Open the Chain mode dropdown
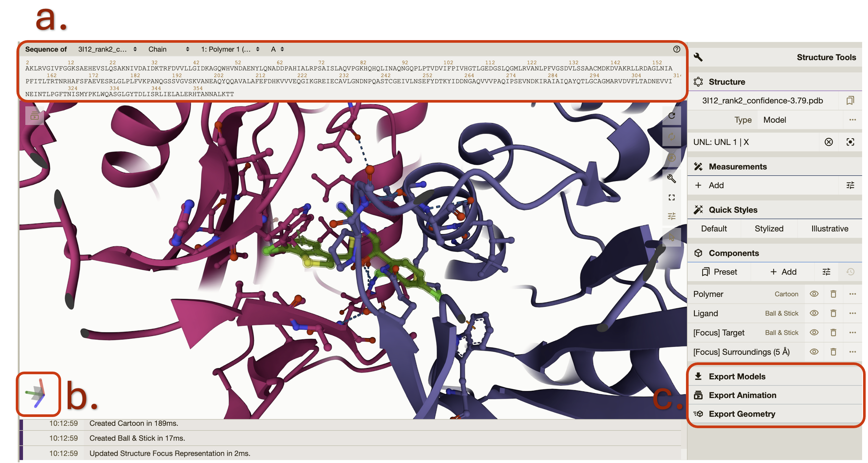 pos(169,49)
